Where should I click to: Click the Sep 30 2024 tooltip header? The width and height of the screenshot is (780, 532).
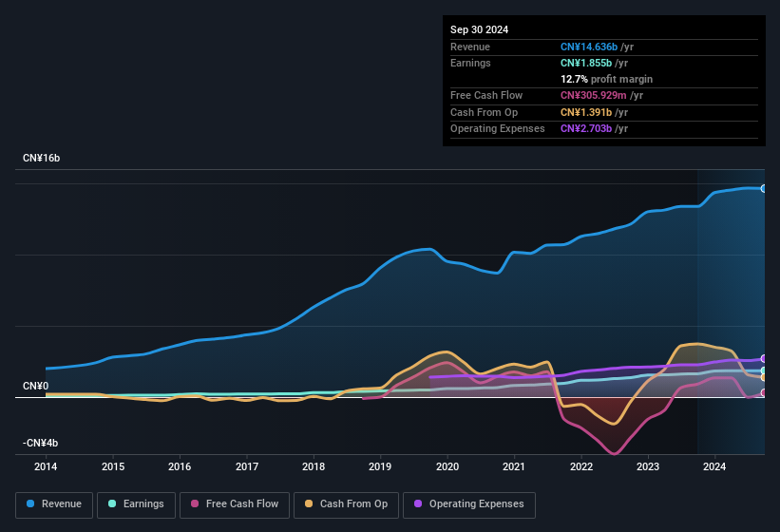coord(479,29)
